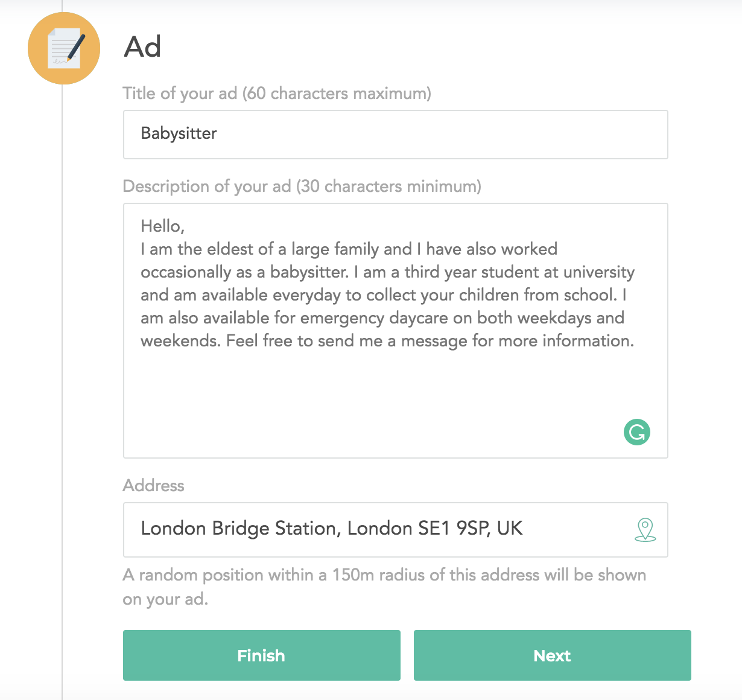The width and height of the screenshot is (742, 700).
Task: Click inside the ad description text area
Action: point(396,331)
